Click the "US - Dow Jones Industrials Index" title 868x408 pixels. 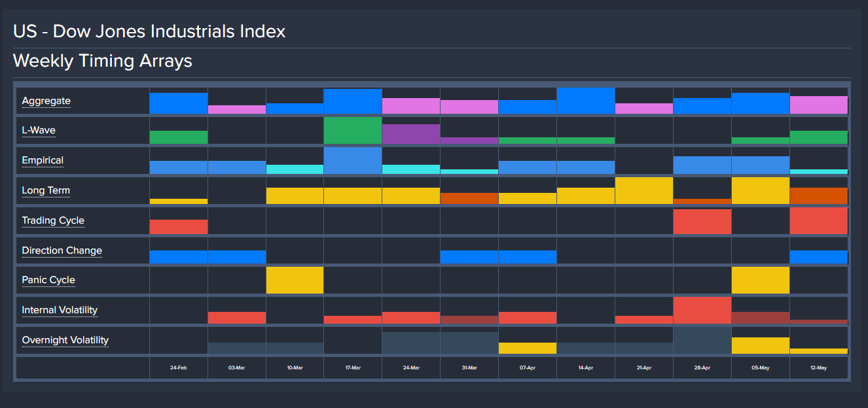coord(149,31)
